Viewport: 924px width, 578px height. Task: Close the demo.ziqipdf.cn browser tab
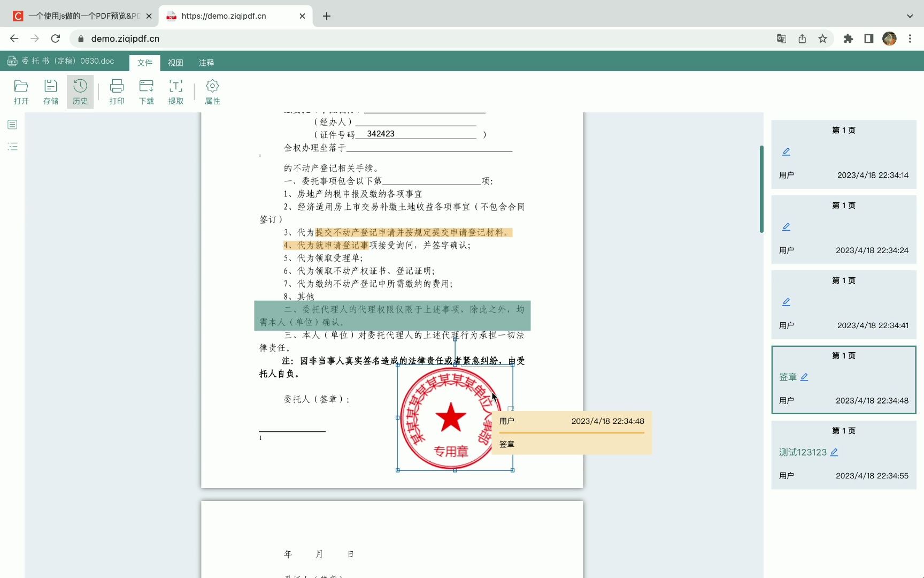302,16
